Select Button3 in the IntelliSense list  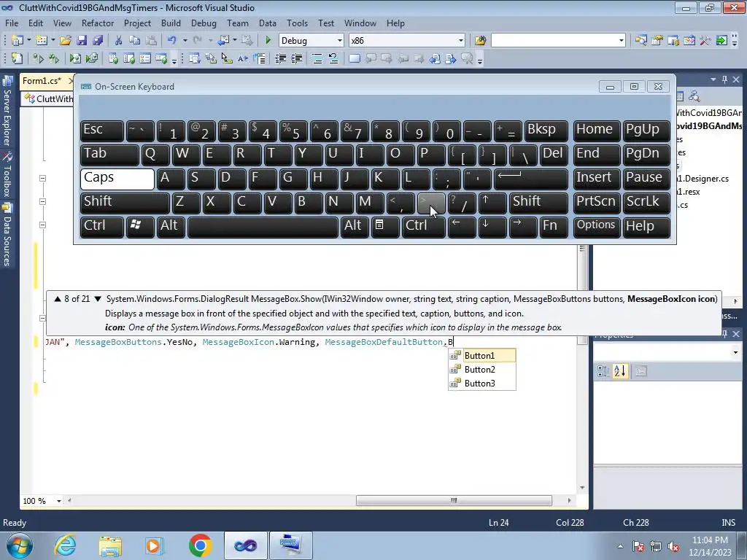click(x=481, y=384)
